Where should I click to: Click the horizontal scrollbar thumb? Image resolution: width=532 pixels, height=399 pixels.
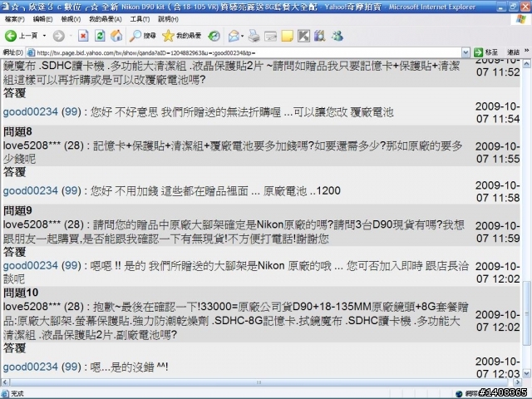tap(259, 382)
